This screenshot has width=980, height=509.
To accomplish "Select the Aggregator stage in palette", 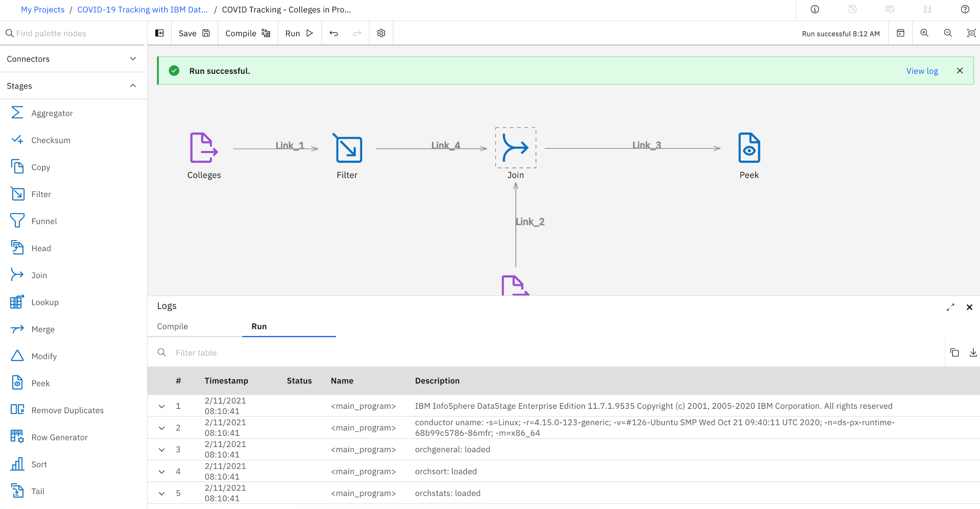I will point(52,113).
